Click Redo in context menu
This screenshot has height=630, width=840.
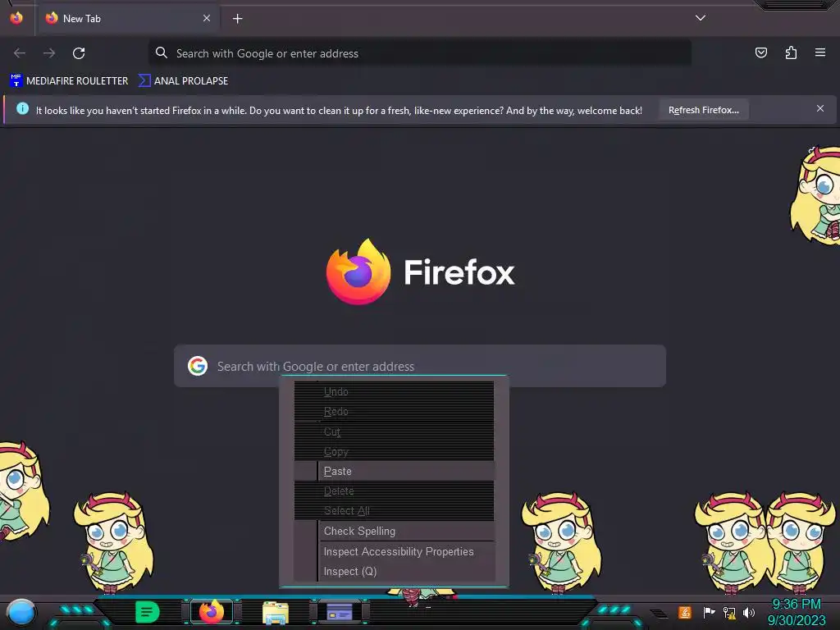pyautogui.click(x=395, y=412)
